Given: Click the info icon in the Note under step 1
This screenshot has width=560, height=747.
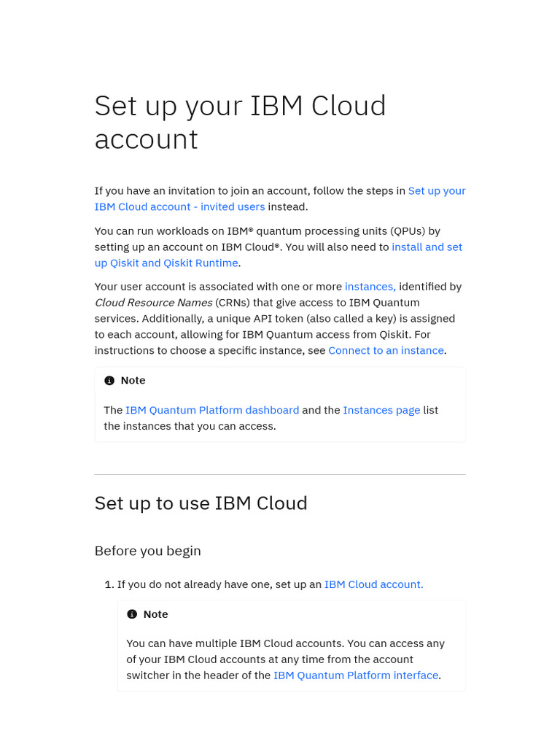Looking at the screenshot, I should click(x=132, y=614).
